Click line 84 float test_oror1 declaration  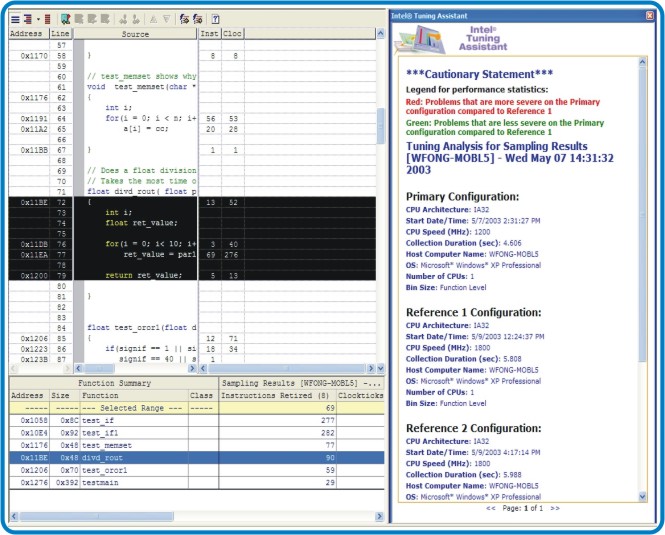click(142, 328)
